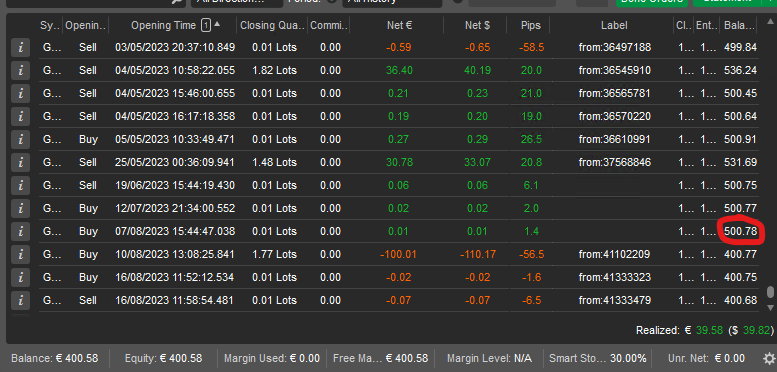Open info for the 03/05/2023 20:37:10 trade
Viewport: 777px width, 372px height.
click(20, 48)
